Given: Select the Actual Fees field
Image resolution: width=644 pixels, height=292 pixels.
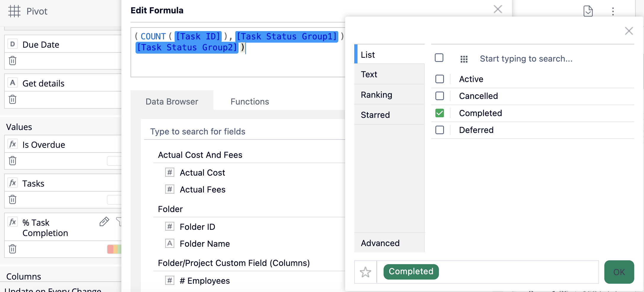Looking at the screenshot, I should tap(203, 190).
